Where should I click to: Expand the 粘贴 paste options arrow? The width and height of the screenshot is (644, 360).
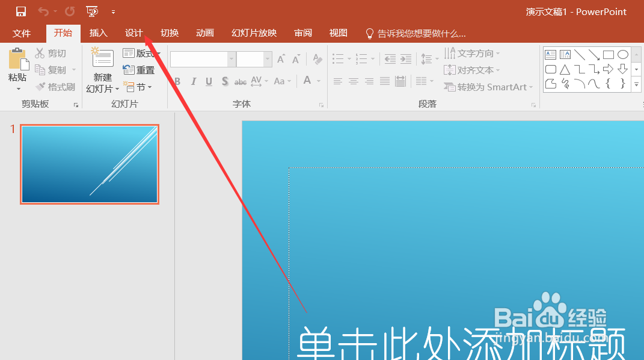tap(18, 88)
